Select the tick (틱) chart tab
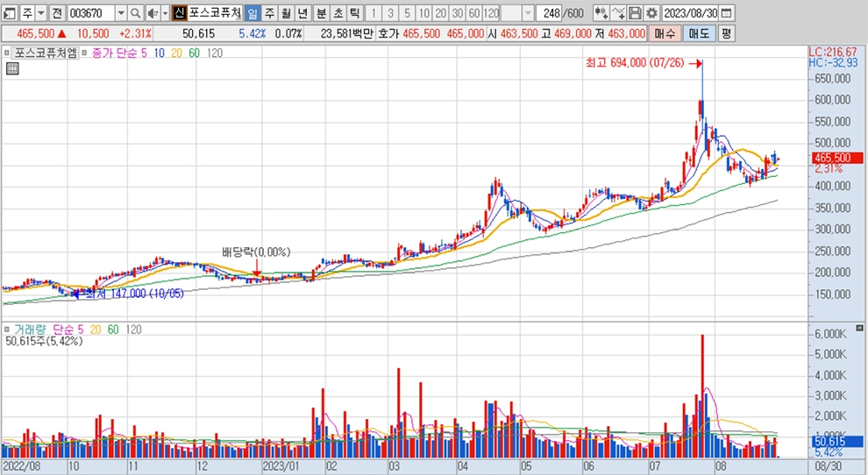 pos(353,13)
